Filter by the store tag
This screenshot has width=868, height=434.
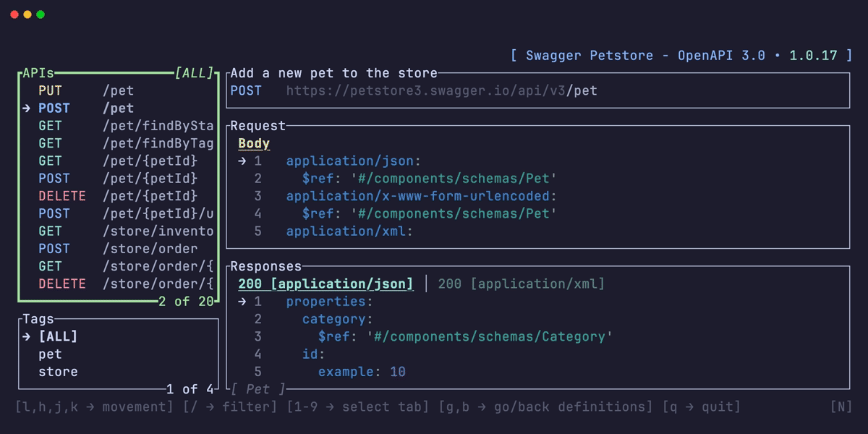(x=58, y=372)
